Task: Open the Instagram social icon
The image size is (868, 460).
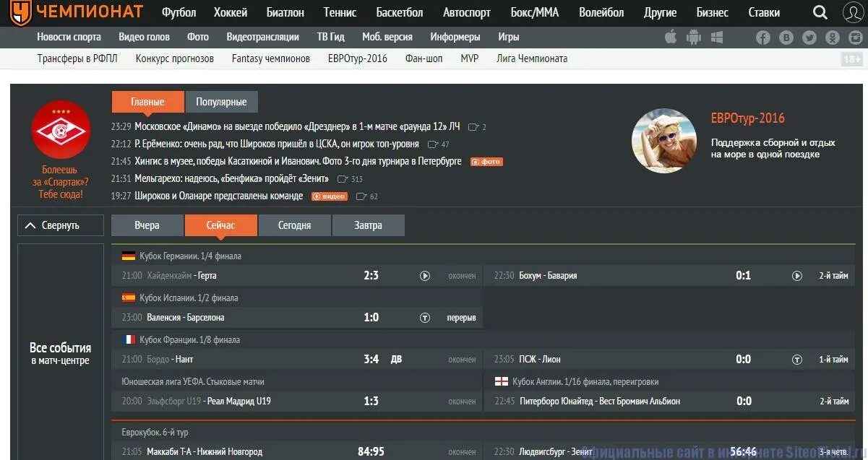Action: pyautogui.click(x=856, y=38)
